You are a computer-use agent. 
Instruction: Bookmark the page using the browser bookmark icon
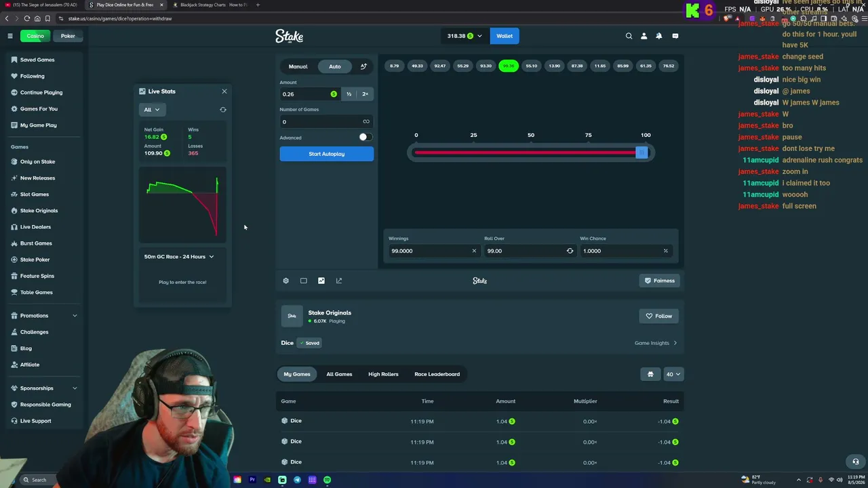47,18
